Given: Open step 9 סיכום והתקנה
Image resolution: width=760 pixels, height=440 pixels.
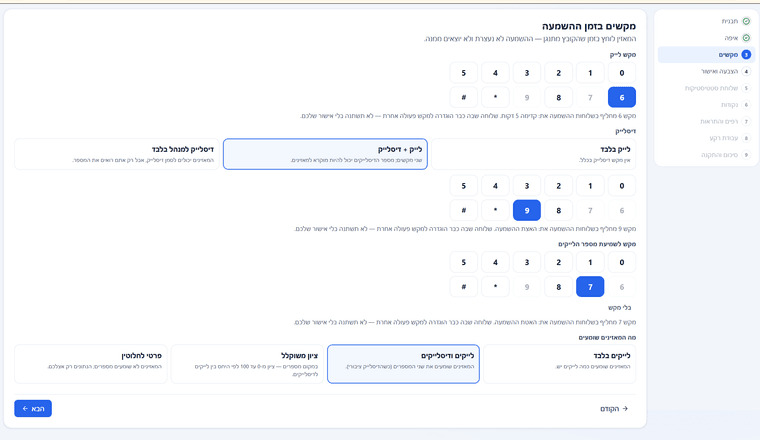Looking at the screenshot, I should [x=706, y=155].
